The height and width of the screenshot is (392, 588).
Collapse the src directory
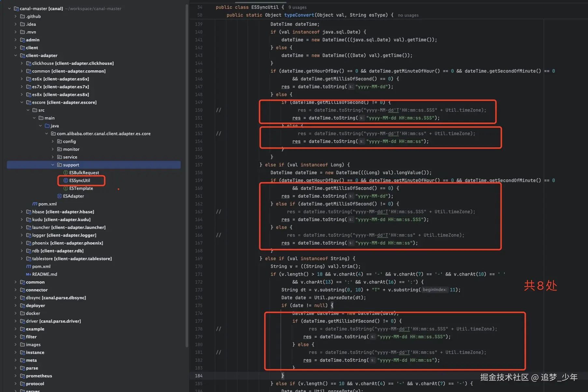(x=28, y=110)
